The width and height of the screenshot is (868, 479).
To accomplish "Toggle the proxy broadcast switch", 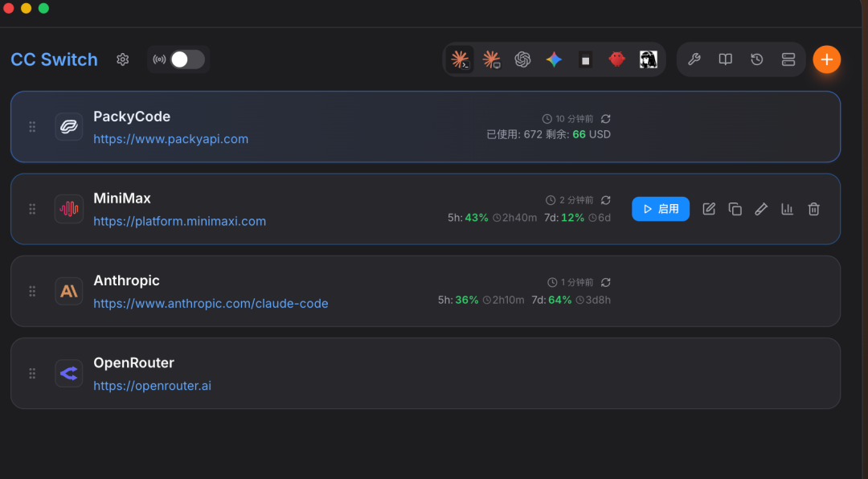I will click(x=187, y=59).
